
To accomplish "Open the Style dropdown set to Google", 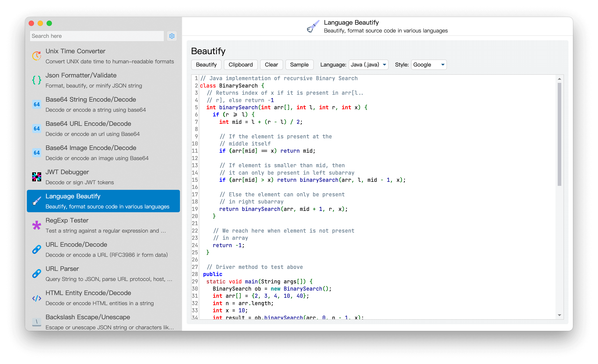I will pos(429,65).
